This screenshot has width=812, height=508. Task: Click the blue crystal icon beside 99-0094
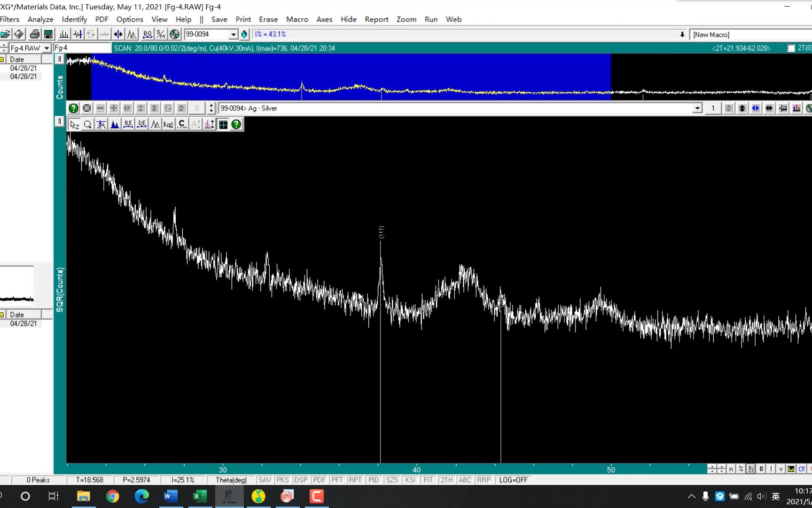[x=244, y=34]
